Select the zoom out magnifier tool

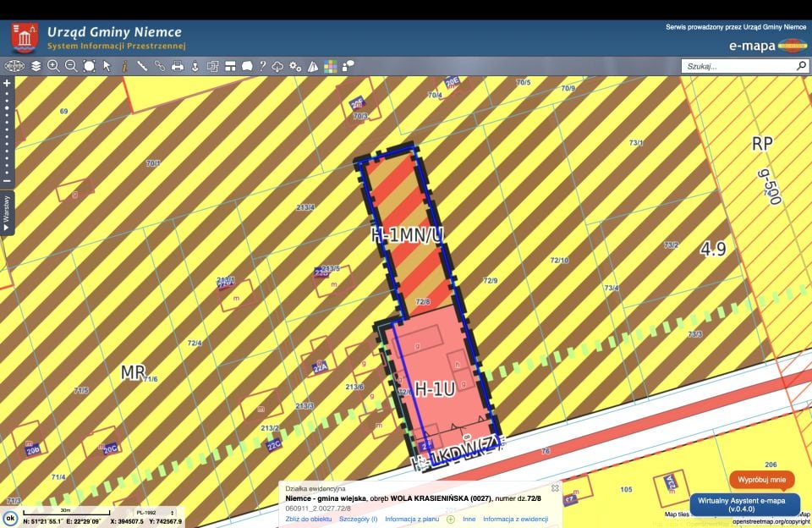[71, 66]
